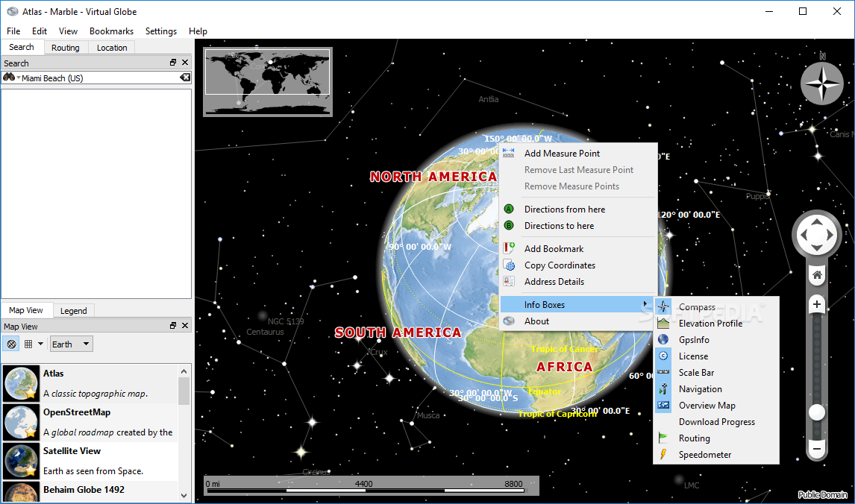Viewport: 855px width, 504px height.
Task: Switch to the Legend tab
Action: click(x=74, y=311)
